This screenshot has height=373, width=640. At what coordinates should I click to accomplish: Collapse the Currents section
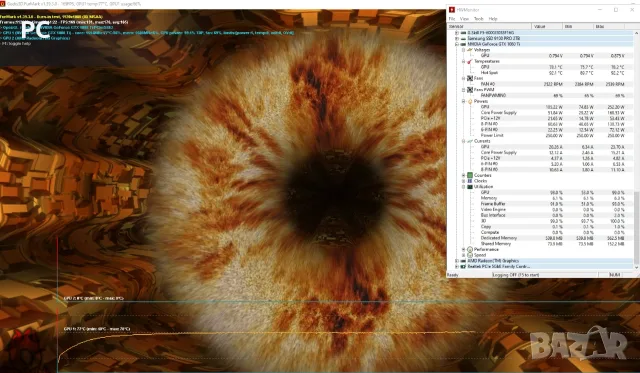[464, 141]
